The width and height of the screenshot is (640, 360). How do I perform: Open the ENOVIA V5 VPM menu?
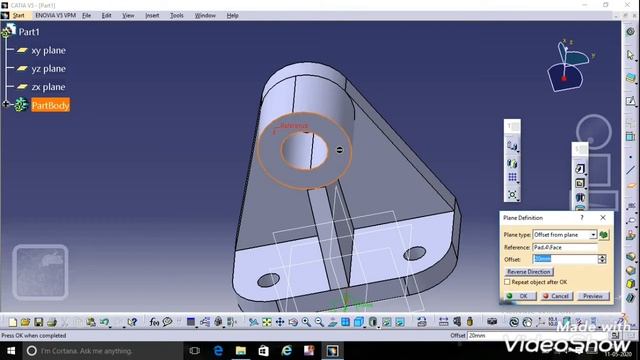(x=55, y=16)
